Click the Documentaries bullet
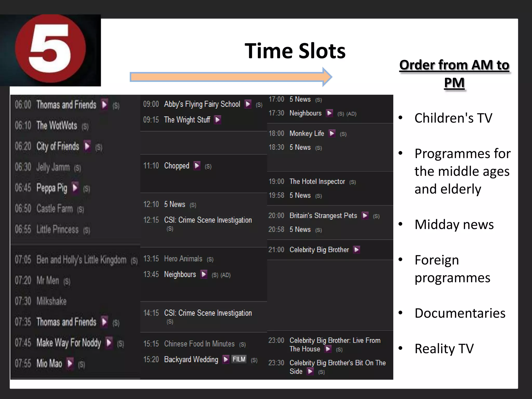Viewport: 532px width, 399px height. 460,313
